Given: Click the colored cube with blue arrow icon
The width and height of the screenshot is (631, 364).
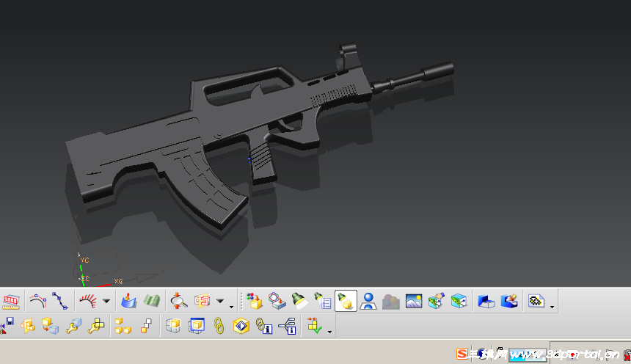Looking at the screenshot, I should coord(459,301).
